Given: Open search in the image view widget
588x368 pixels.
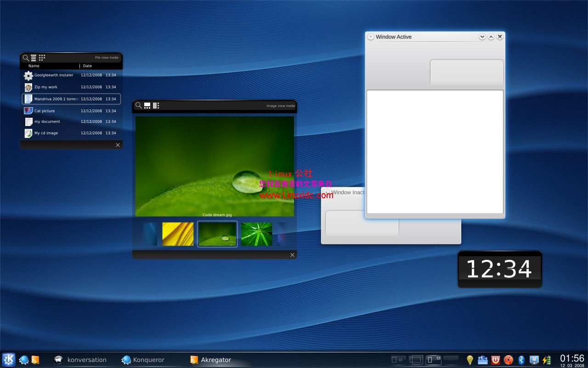Looking at the screenshot, I should [x=137, y=106].
